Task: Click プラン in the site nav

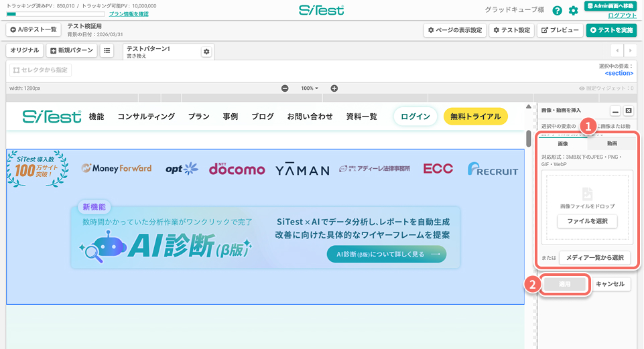Action: (199, 117)
